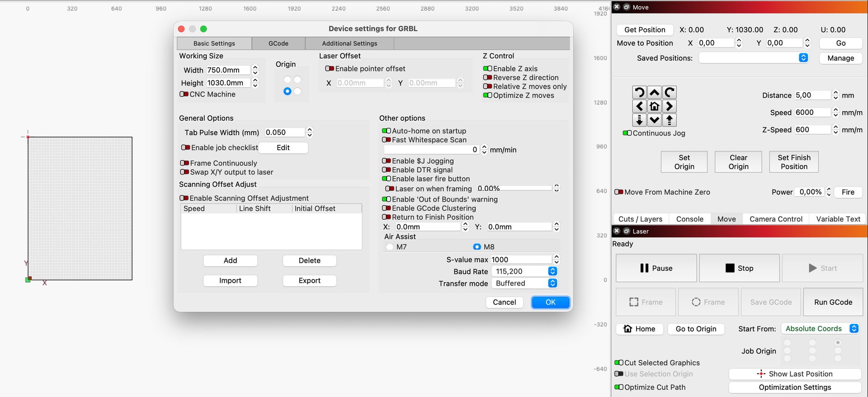The height and width of the screenshot is (397, 868).
Task: Click the clockwise rotate arrow icon
Action: coord(670,93)
